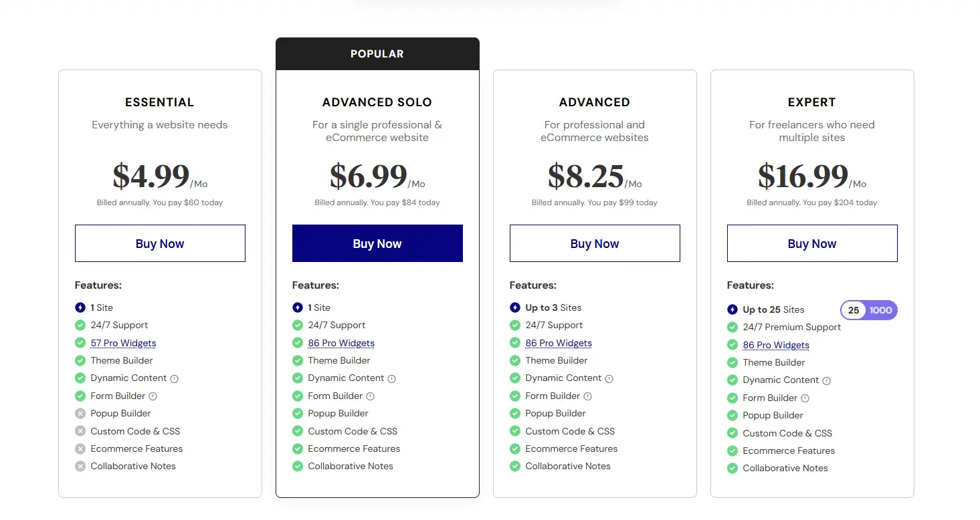Switch Expert plan to 1000 sites
The height and width of the screenshot is (520, 980).
(x=881, y=310)
